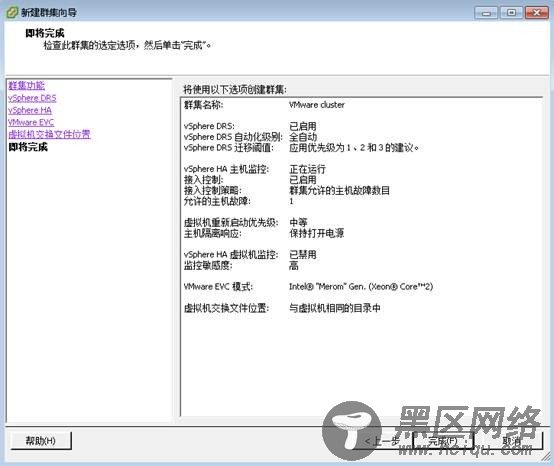
Task: Select the vSphere DRS 已启用 value
Action: click(x=303, y=126)
